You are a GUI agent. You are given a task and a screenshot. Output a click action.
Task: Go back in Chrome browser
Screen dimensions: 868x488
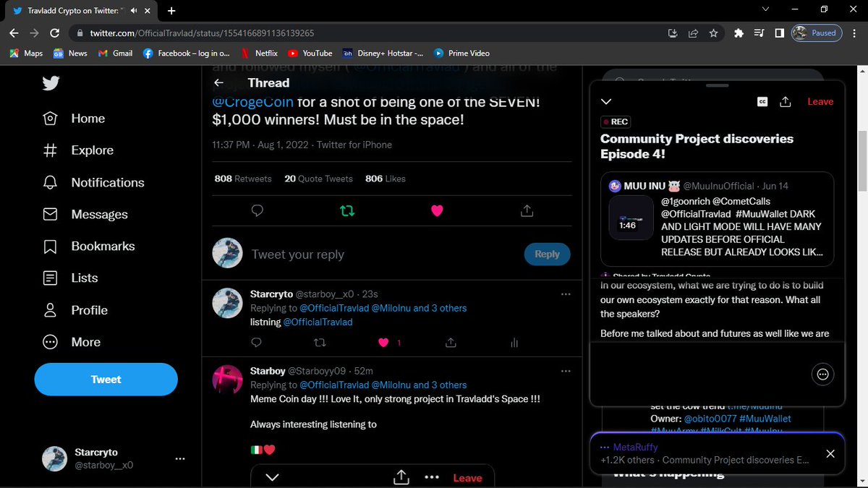pos(14,33)
